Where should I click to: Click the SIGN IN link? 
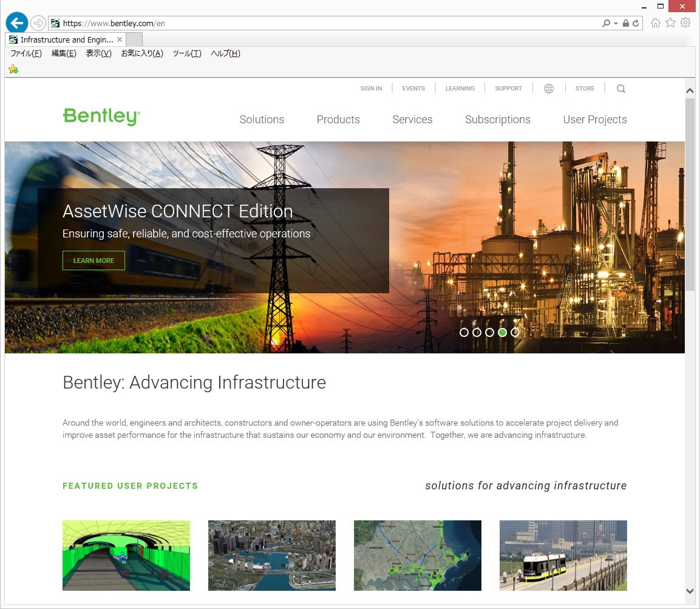coord(371,89)
